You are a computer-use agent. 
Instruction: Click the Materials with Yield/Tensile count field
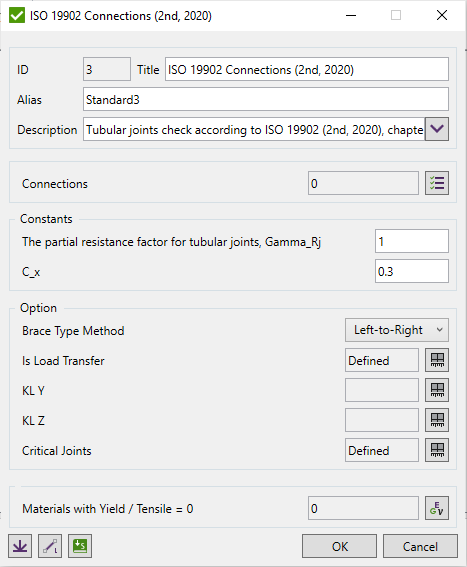(x=363, y=508)
